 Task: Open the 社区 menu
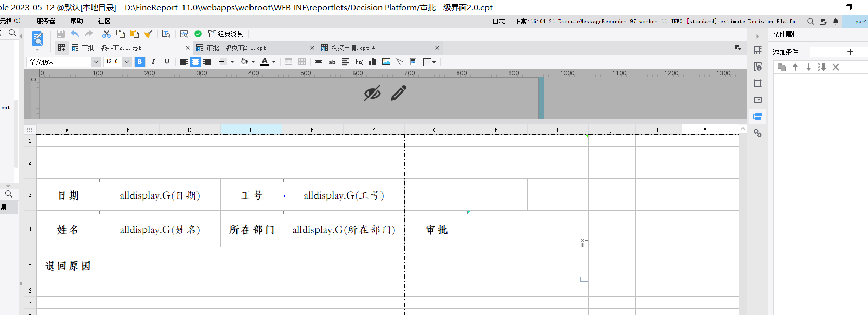[x=104, y=21]
